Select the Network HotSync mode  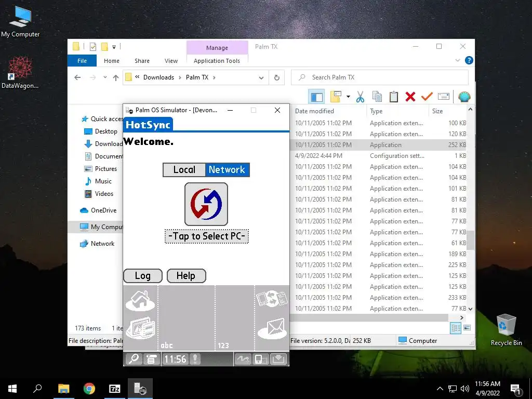coord(227,170)
